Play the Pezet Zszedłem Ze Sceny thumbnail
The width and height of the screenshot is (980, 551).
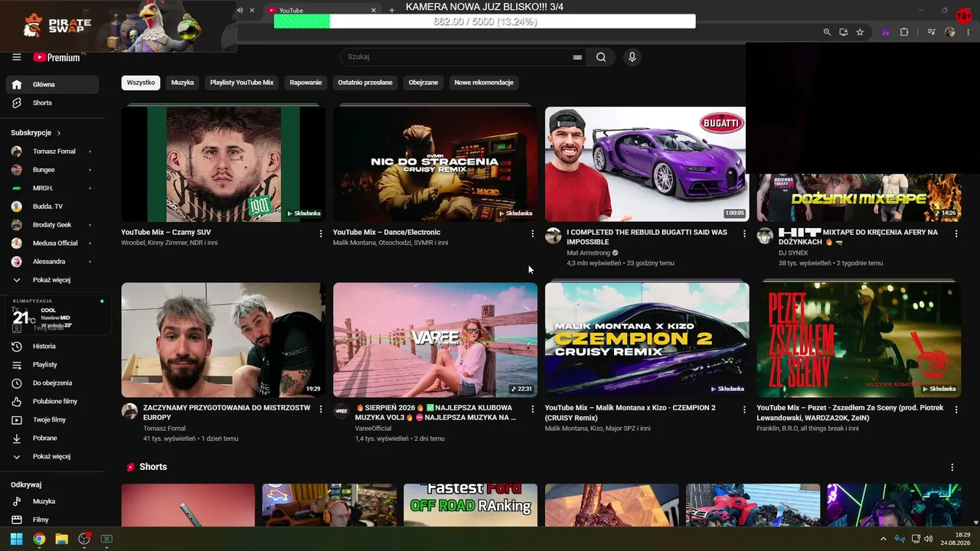[859, 340]
